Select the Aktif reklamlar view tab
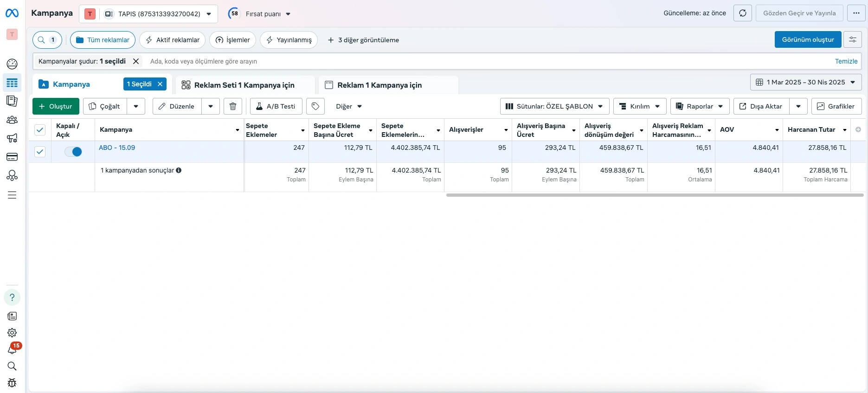The image size is (868, 393). pos(173,40)
